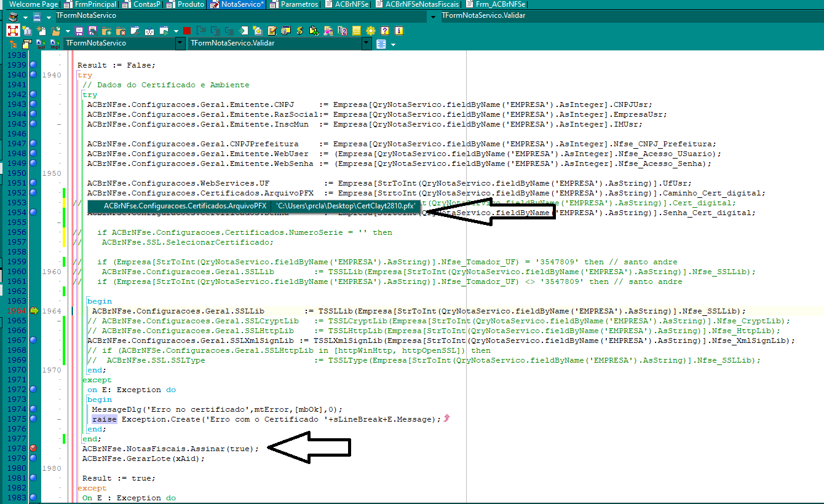824x504 pixels.
Task: Click the new-document sparkle toolbar icon
Action: click(x=41, y=30)
